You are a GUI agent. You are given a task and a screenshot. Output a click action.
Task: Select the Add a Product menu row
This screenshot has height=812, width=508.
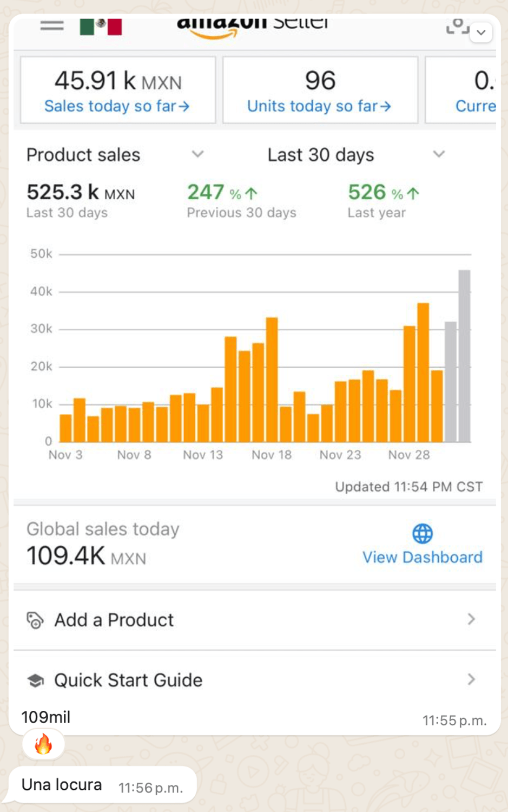coord(254,620)
